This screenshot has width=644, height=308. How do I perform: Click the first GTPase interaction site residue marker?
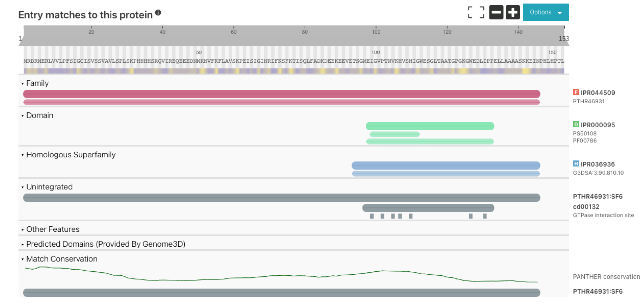click(372, 216)
